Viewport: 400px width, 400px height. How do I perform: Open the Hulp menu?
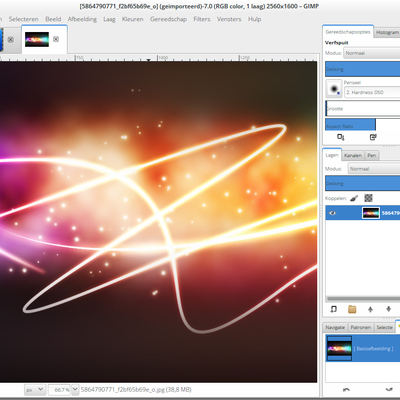coord(254,19)
